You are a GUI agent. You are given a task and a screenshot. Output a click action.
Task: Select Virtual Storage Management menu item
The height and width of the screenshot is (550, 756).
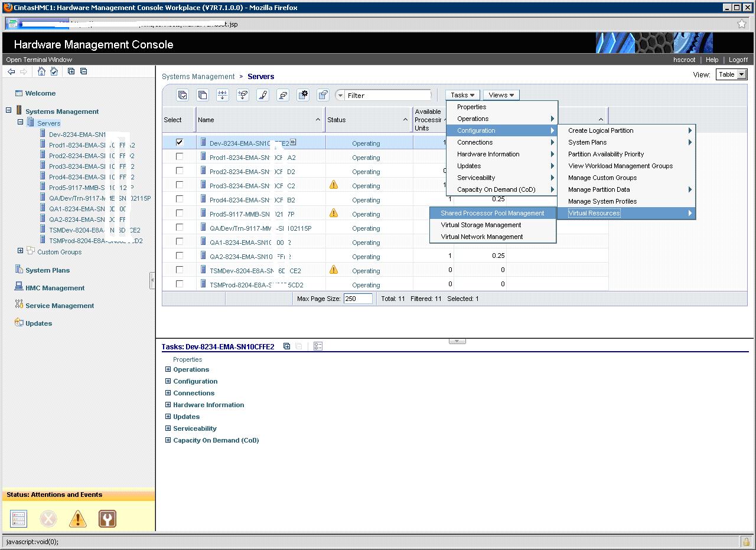click(493, 225)
